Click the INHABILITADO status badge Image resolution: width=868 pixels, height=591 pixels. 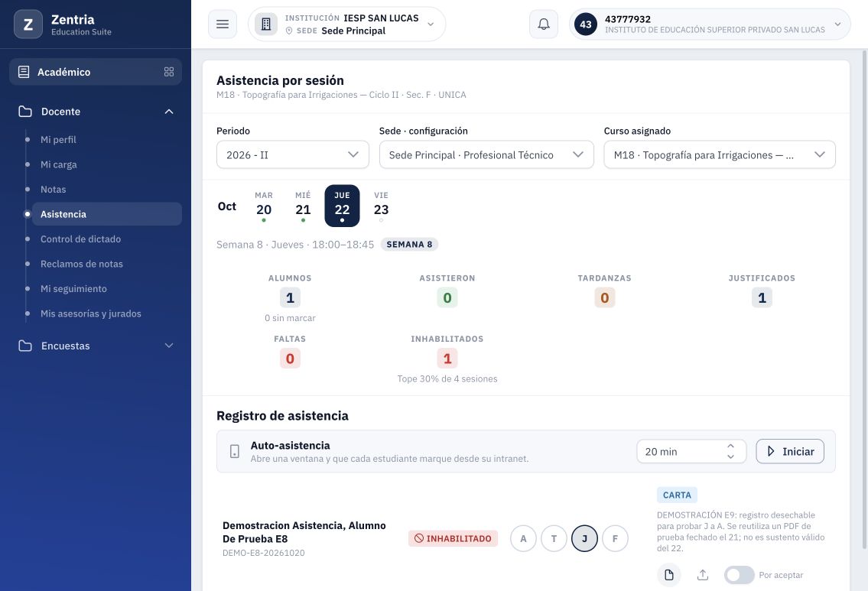(x=453, y=538)
